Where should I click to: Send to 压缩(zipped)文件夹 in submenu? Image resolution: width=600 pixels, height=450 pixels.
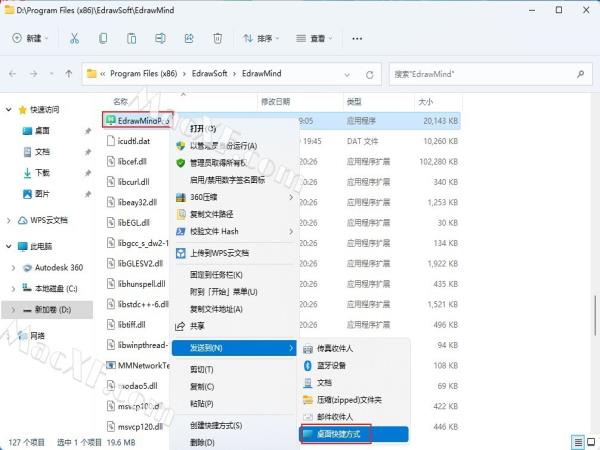354,400
